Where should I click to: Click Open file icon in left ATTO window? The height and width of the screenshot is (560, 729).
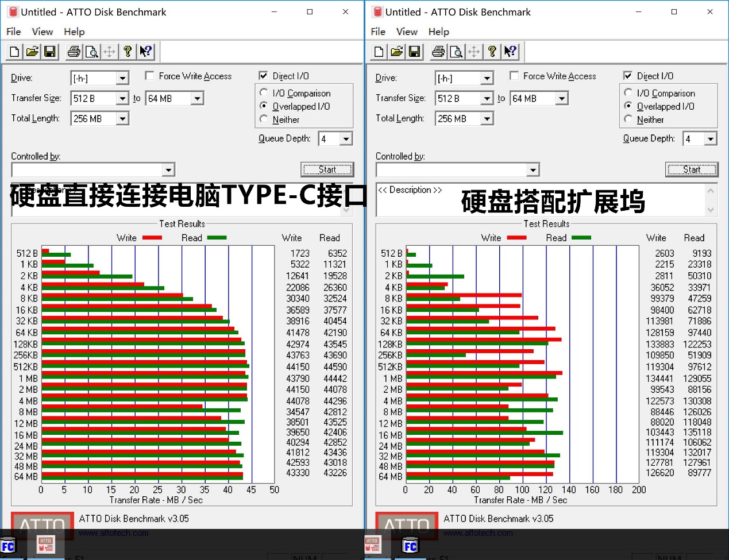pos(32,52)
